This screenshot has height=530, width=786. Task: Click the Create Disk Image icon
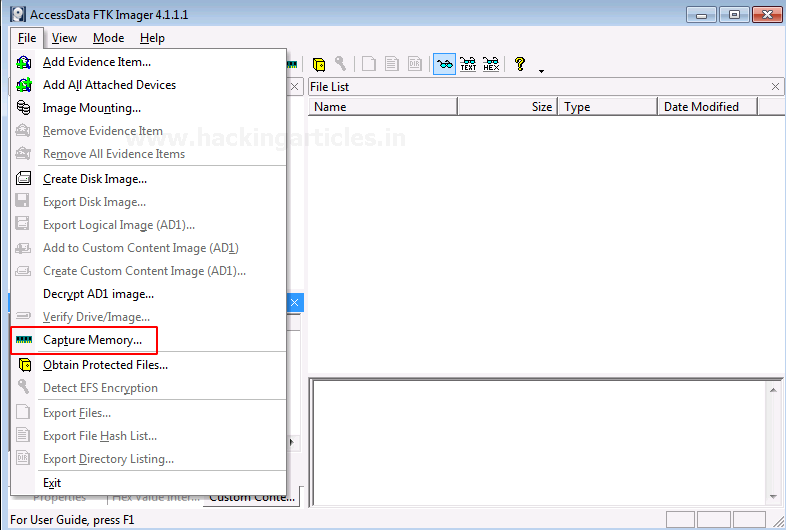(24, 179)
